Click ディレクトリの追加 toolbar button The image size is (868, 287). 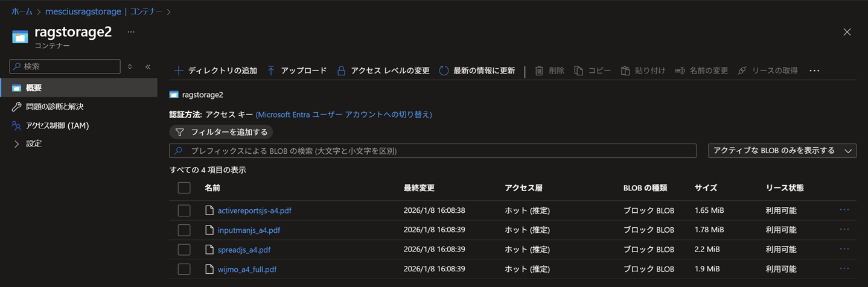[x=215, y=71]
